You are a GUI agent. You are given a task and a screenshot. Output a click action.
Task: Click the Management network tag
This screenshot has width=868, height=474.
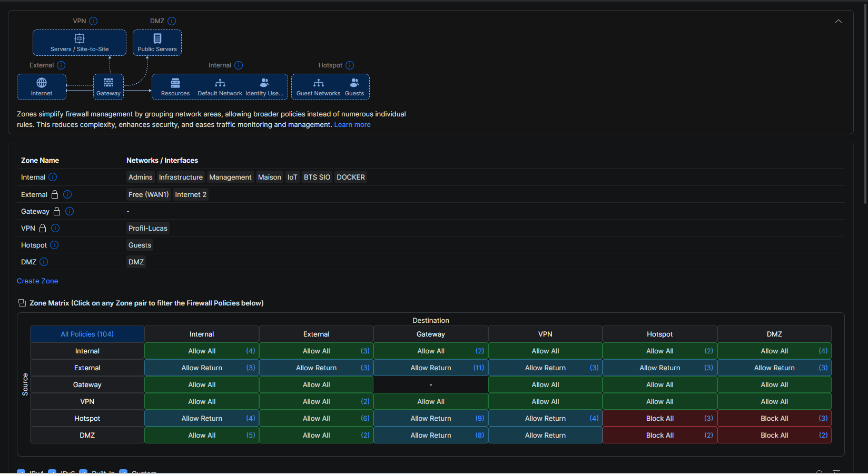point(230,177)
